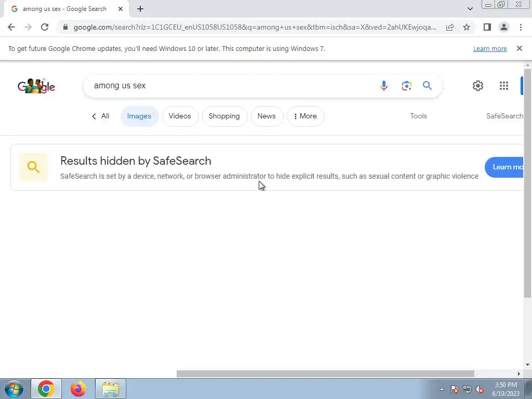Click inside the search box text
532x399 pixels.
[120, 86]
